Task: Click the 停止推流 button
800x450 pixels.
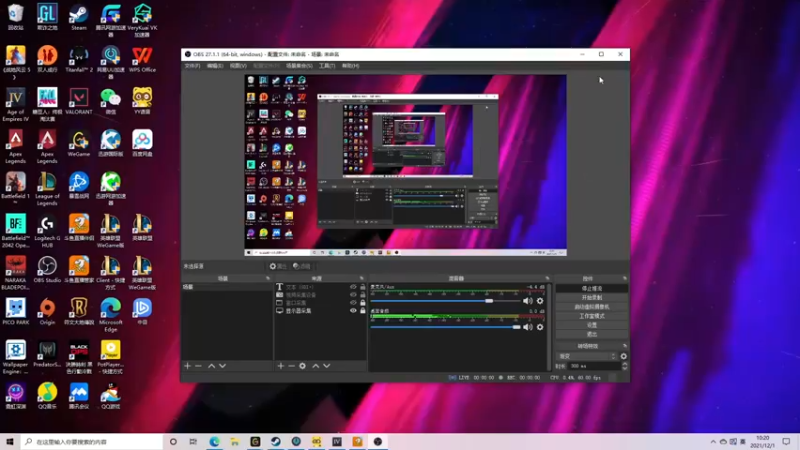Action: point(592,288)
